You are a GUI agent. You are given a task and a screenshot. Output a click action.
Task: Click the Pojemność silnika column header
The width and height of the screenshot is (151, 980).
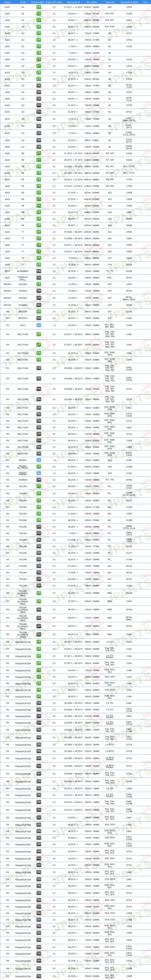tap(54, 2)
